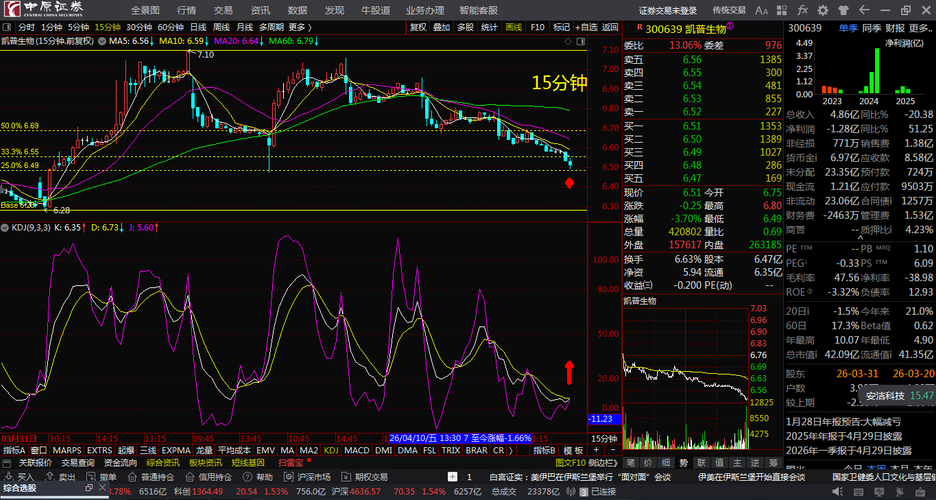This screenshot has height=500, width=936.
Task: Click 证券交易未登录 login link
Action: [x=668, y=10]
